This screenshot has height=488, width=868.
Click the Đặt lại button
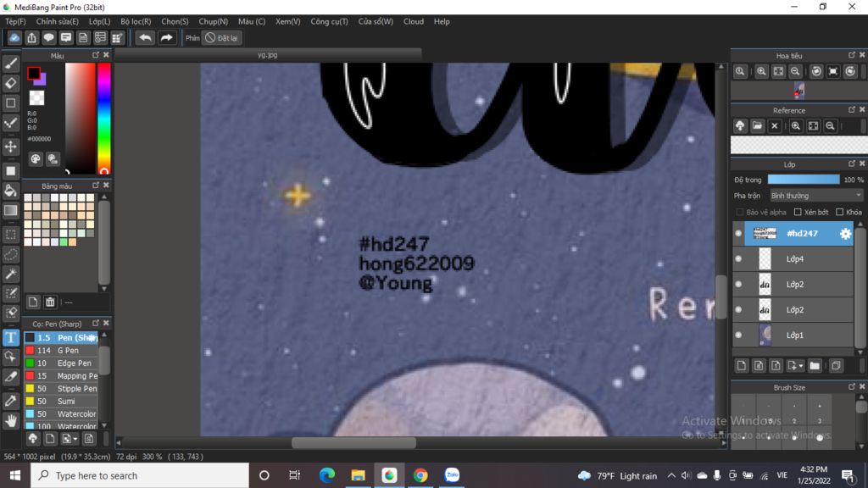click(221, 38)
